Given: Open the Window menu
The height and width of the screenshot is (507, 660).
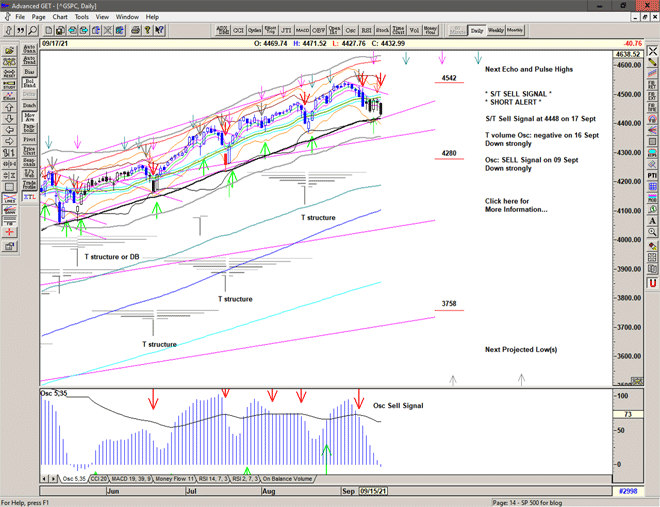Looking at the screenshot, I should pos(127,17).
